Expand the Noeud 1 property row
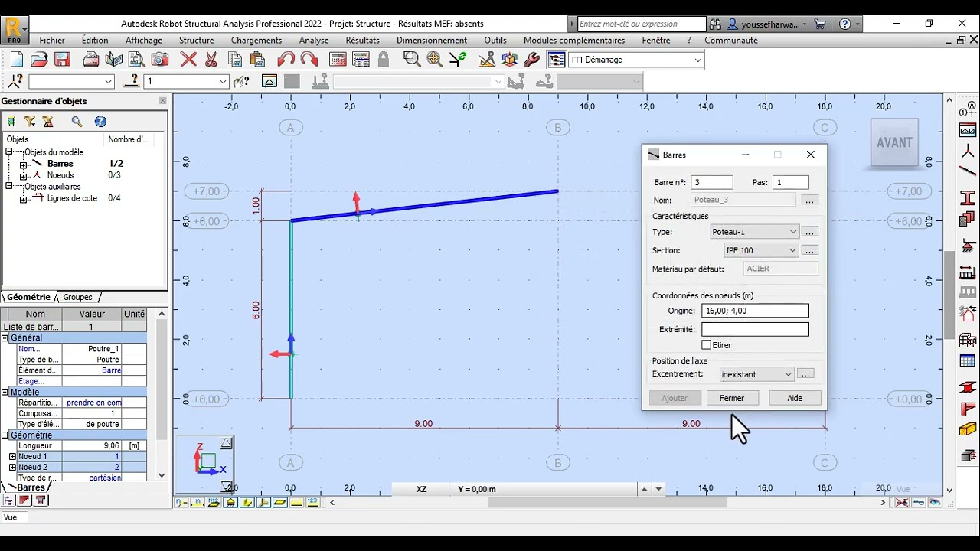This screenshot has width=980, height=551. click(12, 456)
